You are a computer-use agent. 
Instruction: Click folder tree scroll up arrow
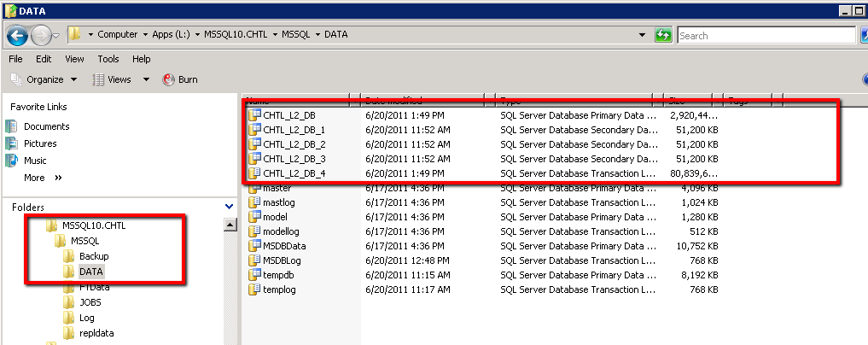(230, 225)
